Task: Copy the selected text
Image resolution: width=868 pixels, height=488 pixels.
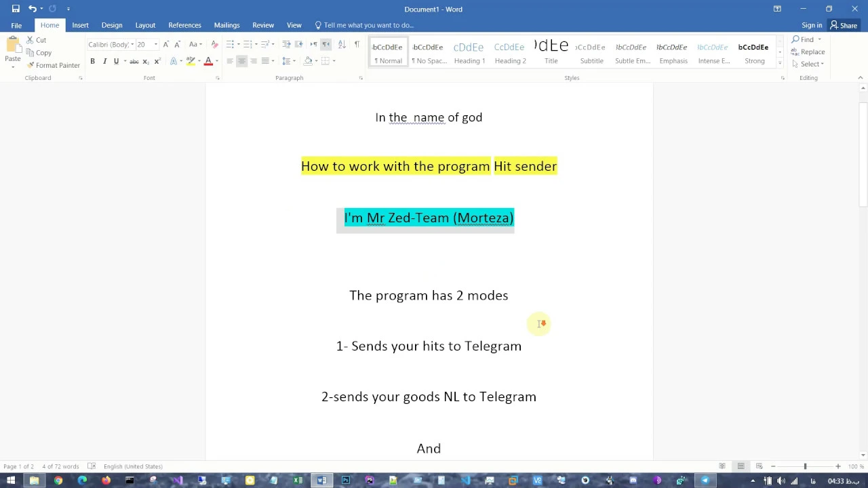Action: (39, 53)
